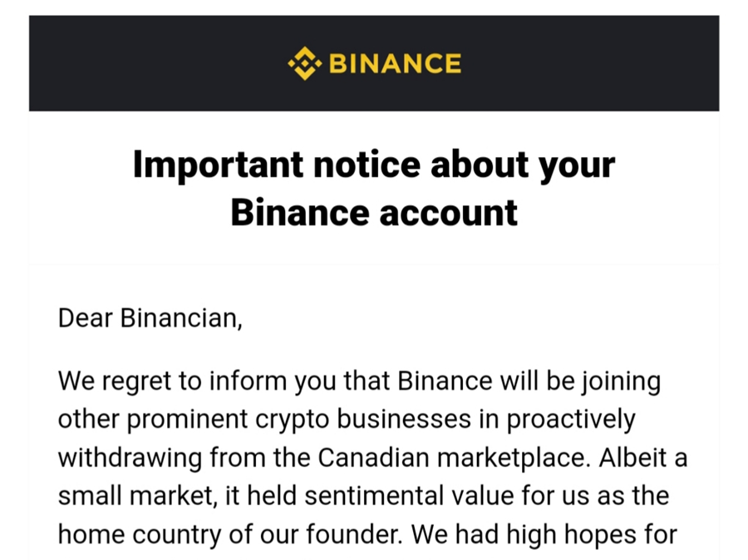Click the word "Canadian" in the paragraph
The width and height of the screenshot is (748, 560).
coord(373,458)
